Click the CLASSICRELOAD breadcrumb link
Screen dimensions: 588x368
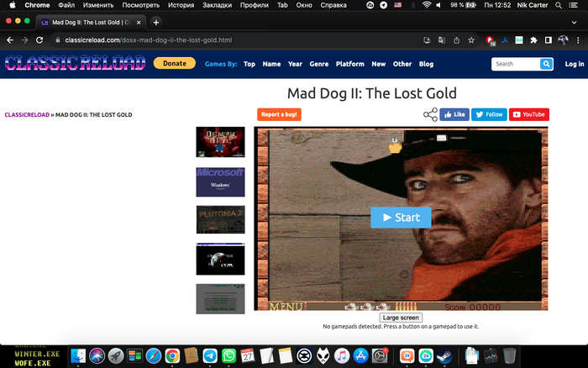(27, 115)
